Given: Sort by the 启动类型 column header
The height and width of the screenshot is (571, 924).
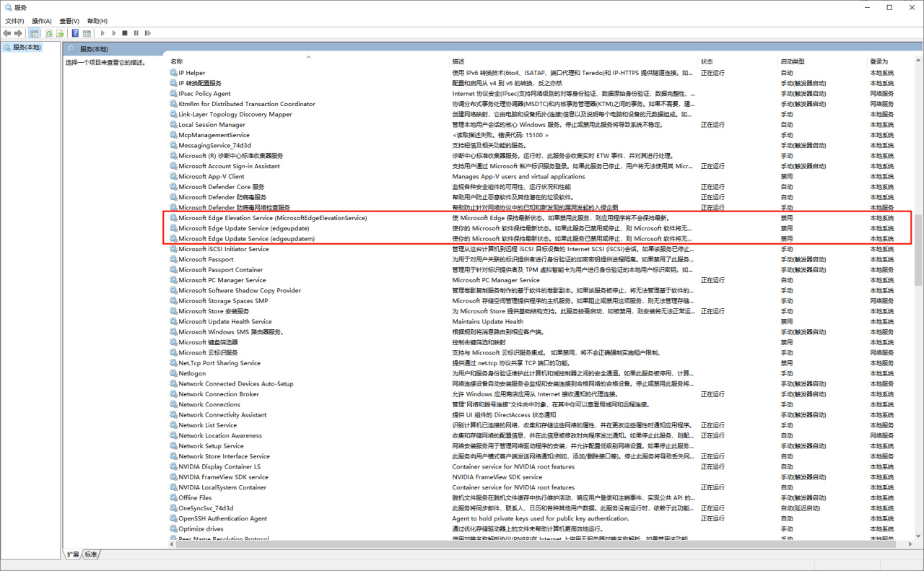Looking at the screenshot, I should [x=823, y=61].
